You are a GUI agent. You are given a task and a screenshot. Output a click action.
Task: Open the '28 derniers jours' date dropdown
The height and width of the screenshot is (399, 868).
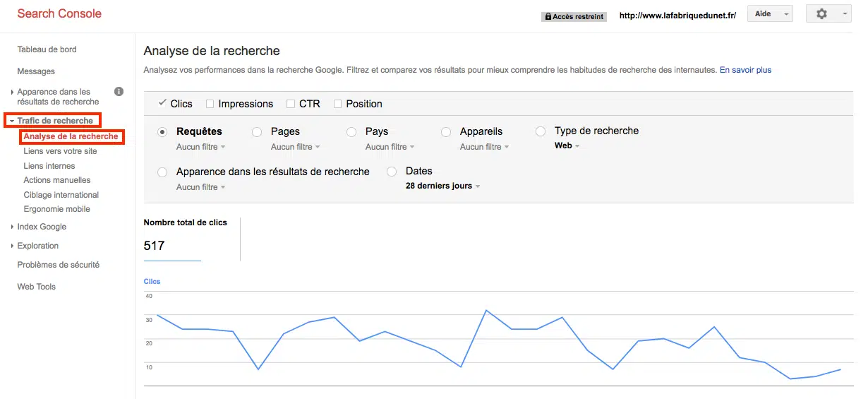click(442, 186)
